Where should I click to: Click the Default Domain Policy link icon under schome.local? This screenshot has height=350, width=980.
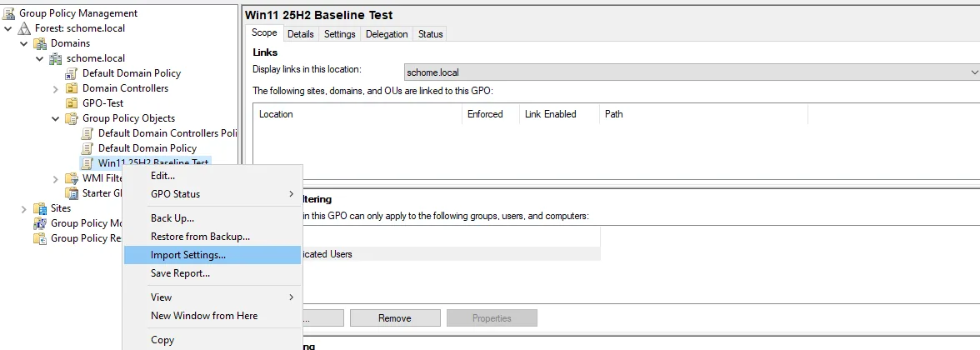72,73
